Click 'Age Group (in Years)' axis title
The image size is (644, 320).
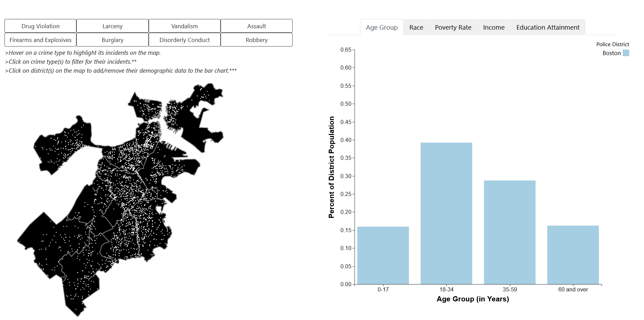(473, 299)
